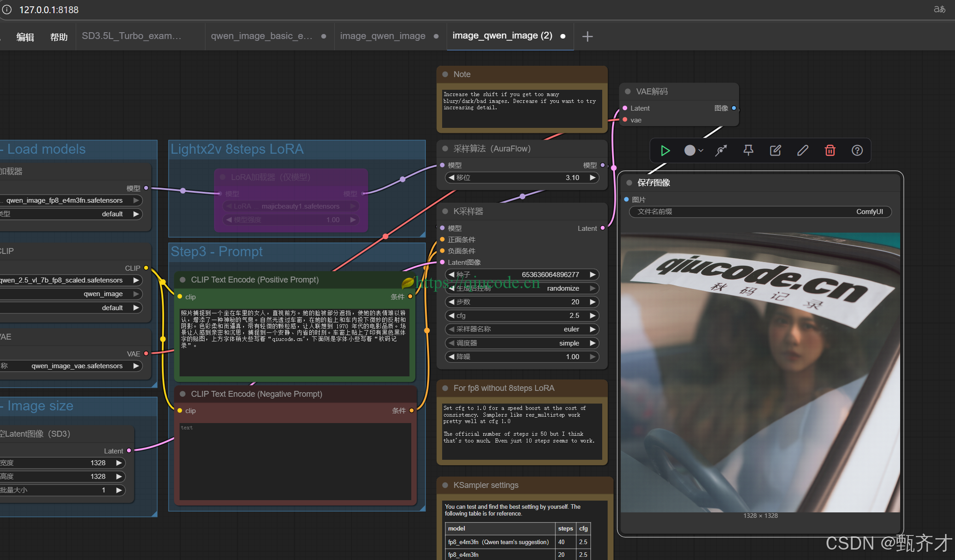The width and height of the screenshot is (955, 560).
Task: Close the image_qwen_image tab via its dot
Action: click(436, 36)
